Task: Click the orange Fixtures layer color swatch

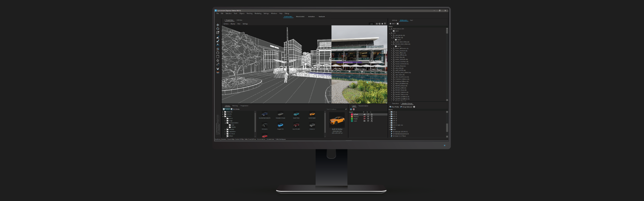Action: click(352, 117)
